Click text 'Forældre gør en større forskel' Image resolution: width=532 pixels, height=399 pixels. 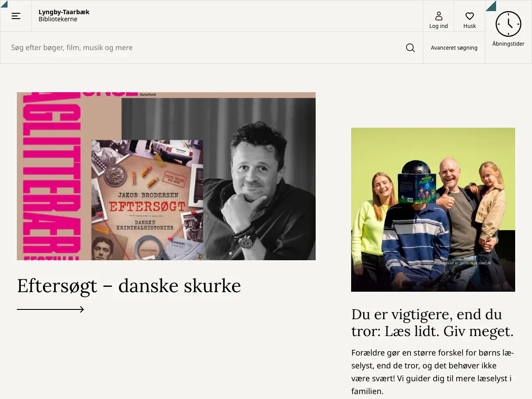pyautogui.click(x=406, y=353)
